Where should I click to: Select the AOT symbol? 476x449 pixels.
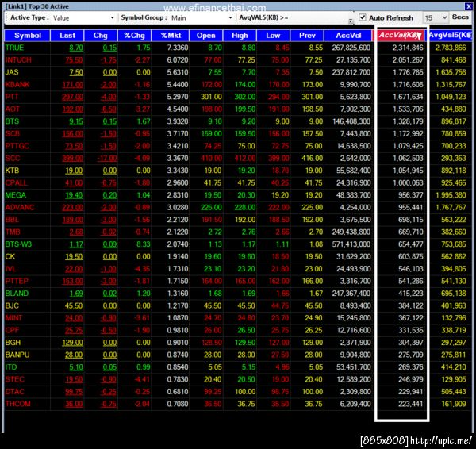point(12,109)
